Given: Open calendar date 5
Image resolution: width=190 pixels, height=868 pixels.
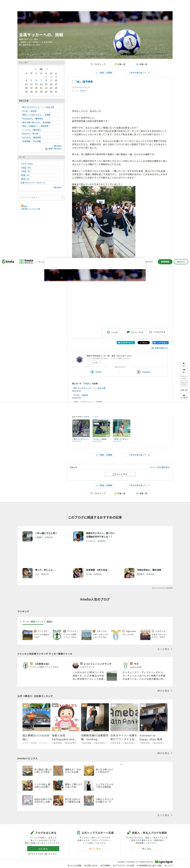Looking at the screenshot, I should pos(31,81).
